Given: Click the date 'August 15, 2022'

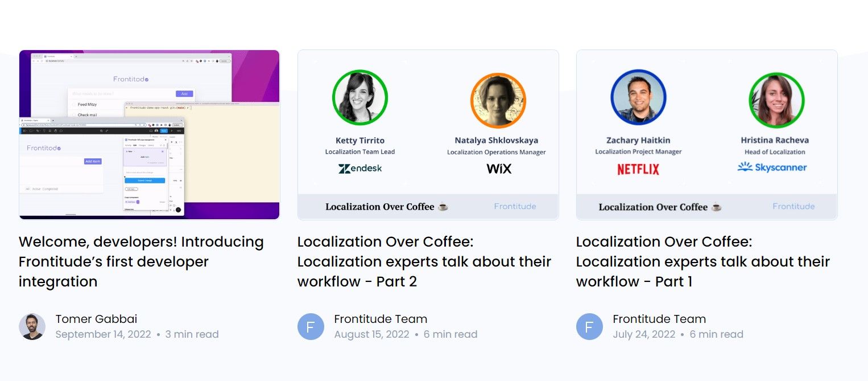Looking at the screenshot, I should [x=372, y=334].
